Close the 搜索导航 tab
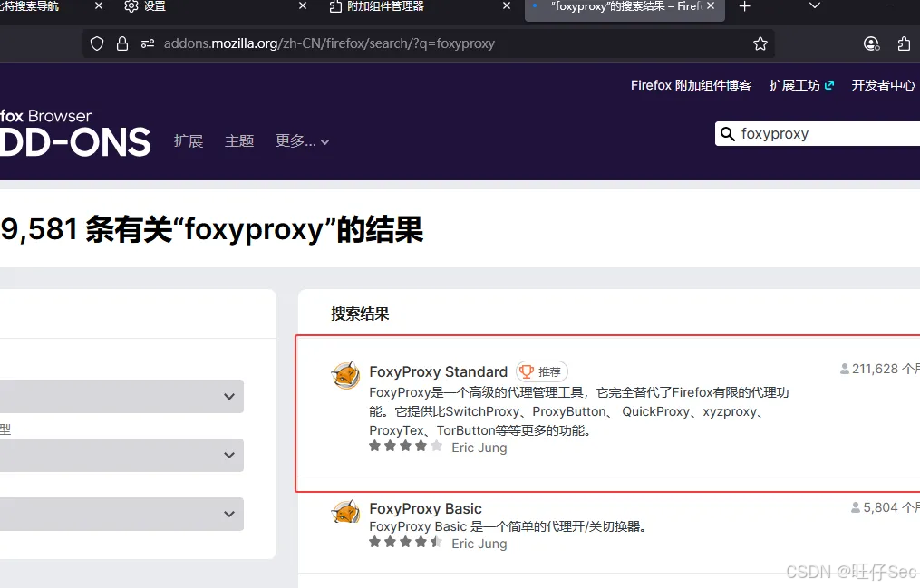 click(99, 5)
